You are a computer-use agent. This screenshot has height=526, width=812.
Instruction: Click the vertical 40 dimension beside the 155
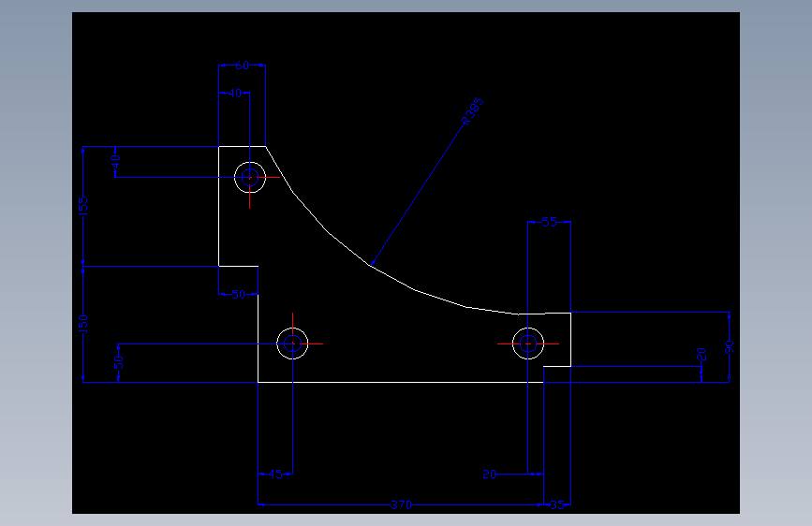[x=115, y=162]
